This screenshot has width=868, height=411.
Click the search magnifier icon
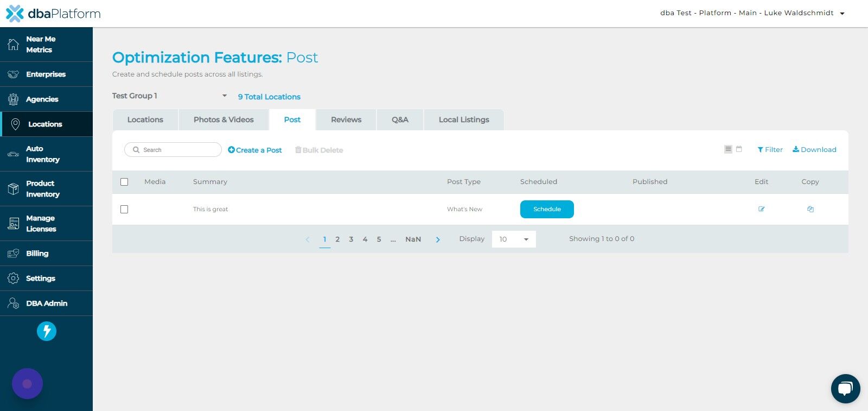pos(136,150)
